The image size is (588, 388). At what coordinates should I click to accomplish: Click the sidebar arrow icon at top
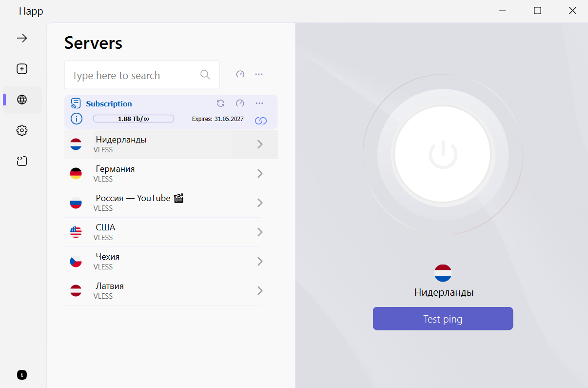22,38
